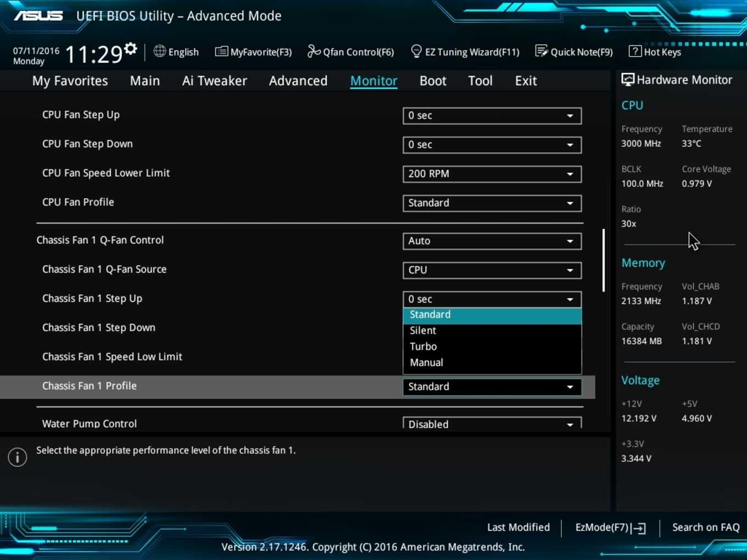Expand the CPU Fan Step Down dropdown
Viewport: 747px width, 560px height.
click(x=492, y=145)
